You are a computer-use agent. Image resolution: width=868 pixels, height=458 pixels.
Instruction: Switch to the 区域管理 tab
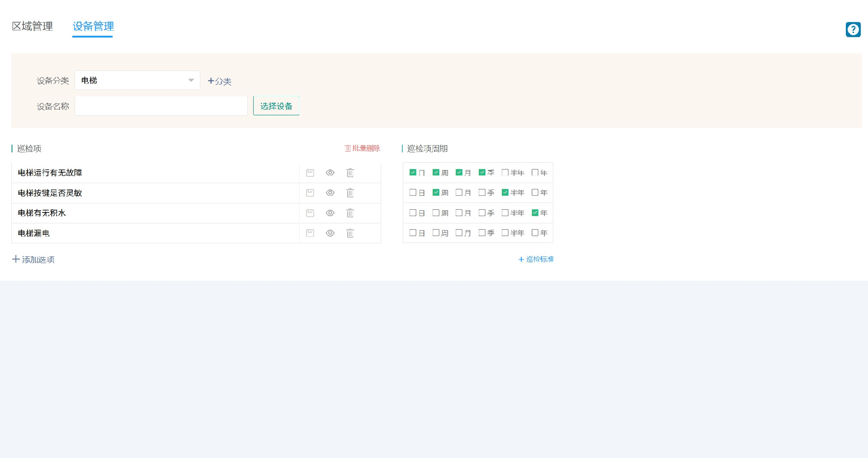tap(32, 26)
